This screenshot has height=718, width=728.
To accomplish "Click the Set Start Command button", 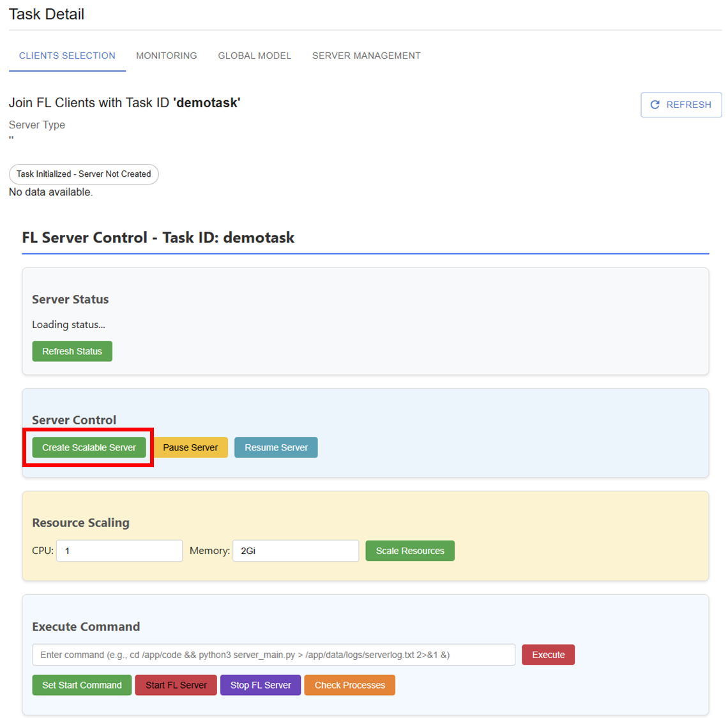I will point(82,685).
